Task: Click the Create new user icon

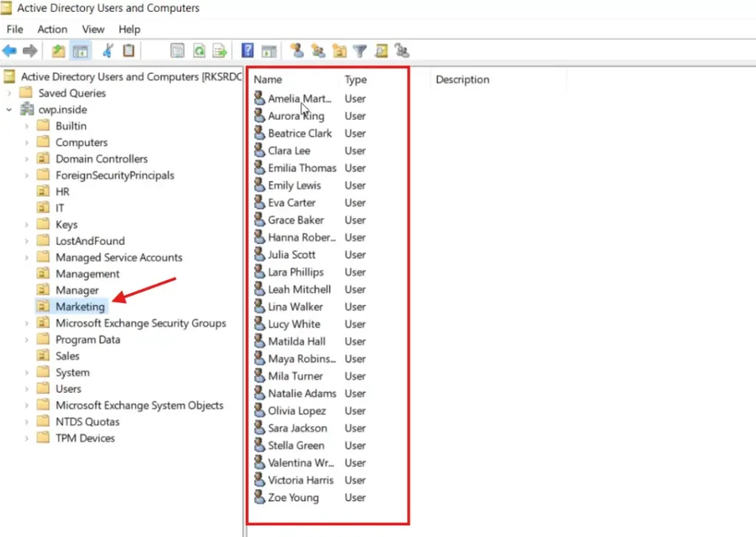Action: [x=297, y=51]
